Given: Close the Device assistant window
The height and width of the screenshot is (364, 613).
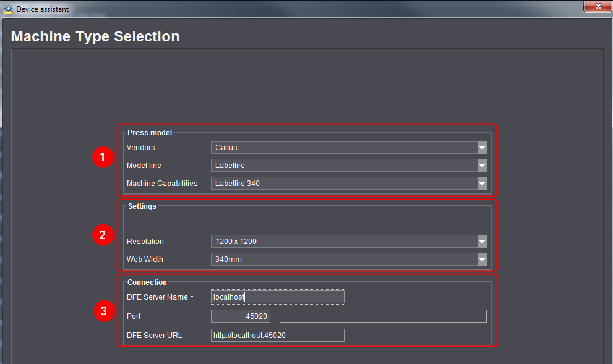Looking at the screenshot, I should [x=598, y=7].
